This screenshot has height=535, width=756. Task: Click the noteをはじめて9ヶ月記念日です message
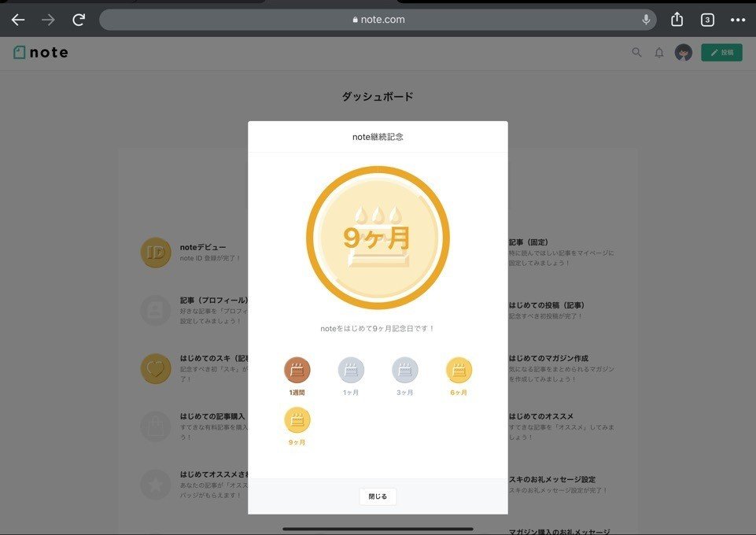(x=378, y=329)
